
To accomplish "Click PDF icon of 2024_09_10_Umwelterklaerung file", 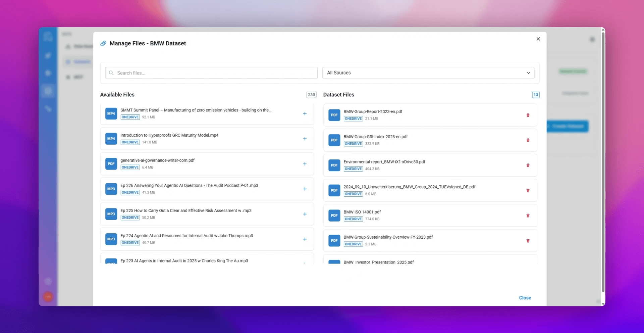I will pyautogui.click(x=334, y=190).
